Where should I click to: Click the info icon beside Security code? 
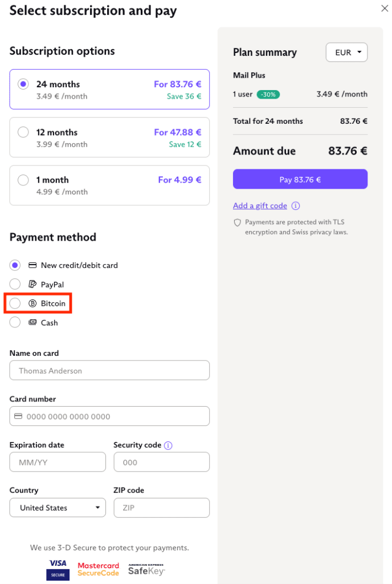tap(168, 445)
